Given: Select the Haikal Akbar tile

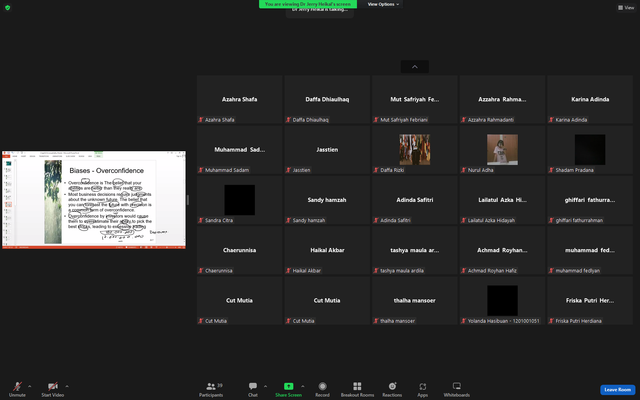Looking at the screenshot, I should (327, 250).
